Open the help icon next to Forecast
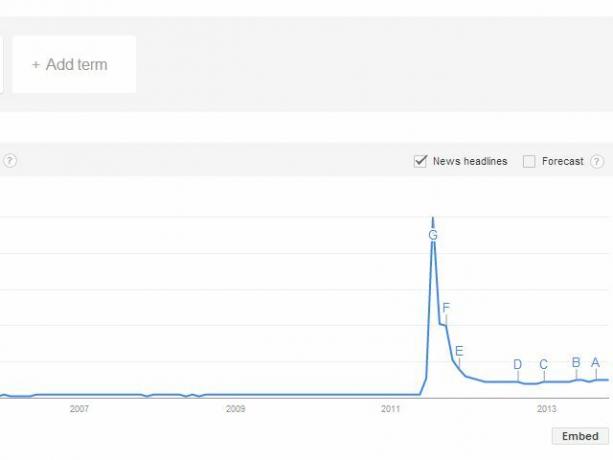The width and height of the screenshot is (613, 460). [597, 161]
